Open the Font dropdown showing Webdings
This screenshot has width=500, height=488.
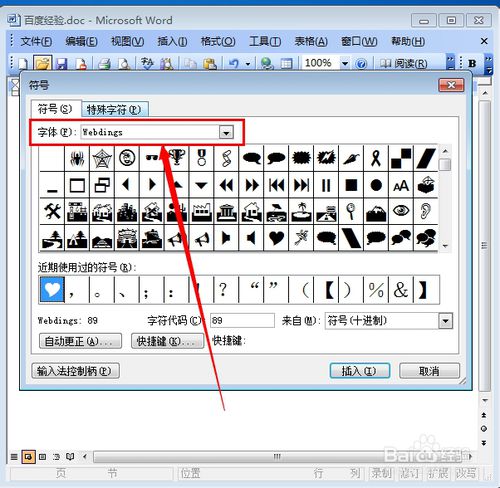pos(226,133)
